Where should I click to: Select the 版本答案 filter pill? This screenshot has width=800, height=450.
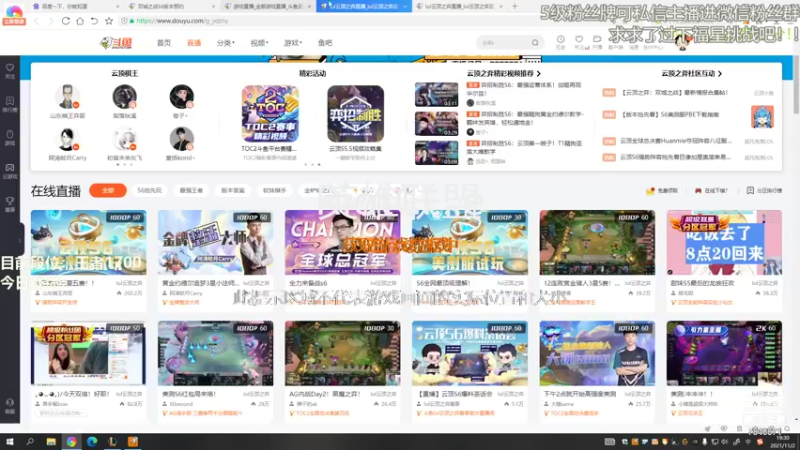point(233,190)
